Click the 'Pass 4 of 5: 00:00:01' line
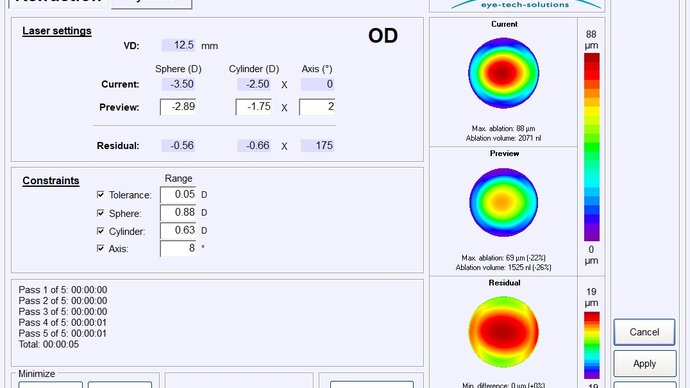Image resolution: width=690 pixels, height=388 pixels. click(x=62, y=323)
